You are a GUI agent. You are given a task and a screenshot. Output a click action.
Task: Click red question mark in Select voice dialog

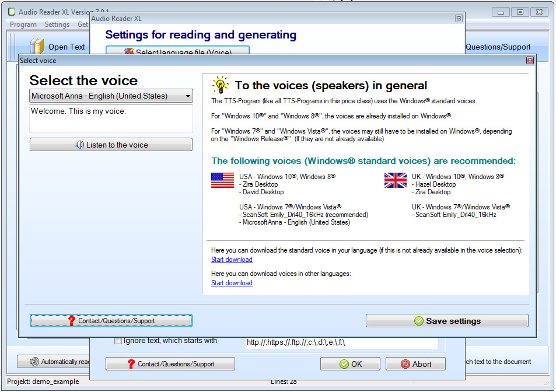72,320
